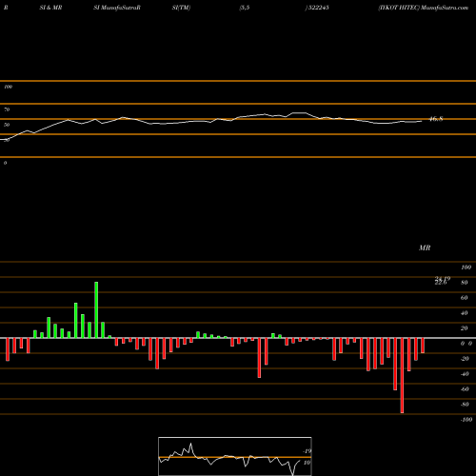Click the 'SI MunafaSutraR' header text

click(117, 8)
